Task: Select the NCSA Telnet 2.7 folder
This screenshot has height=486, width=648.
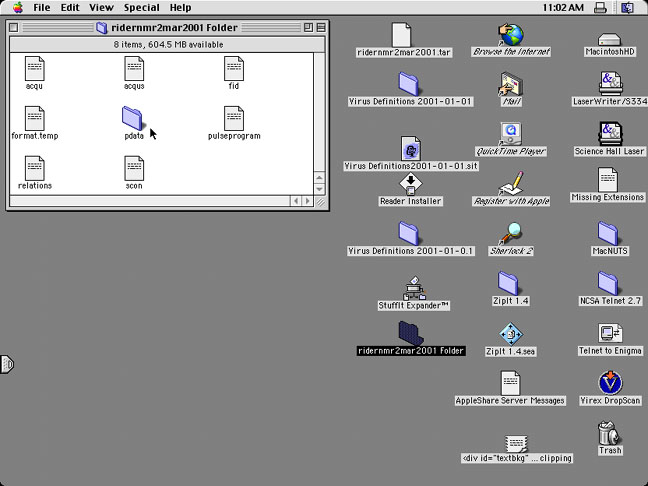Action: (610, 284)
